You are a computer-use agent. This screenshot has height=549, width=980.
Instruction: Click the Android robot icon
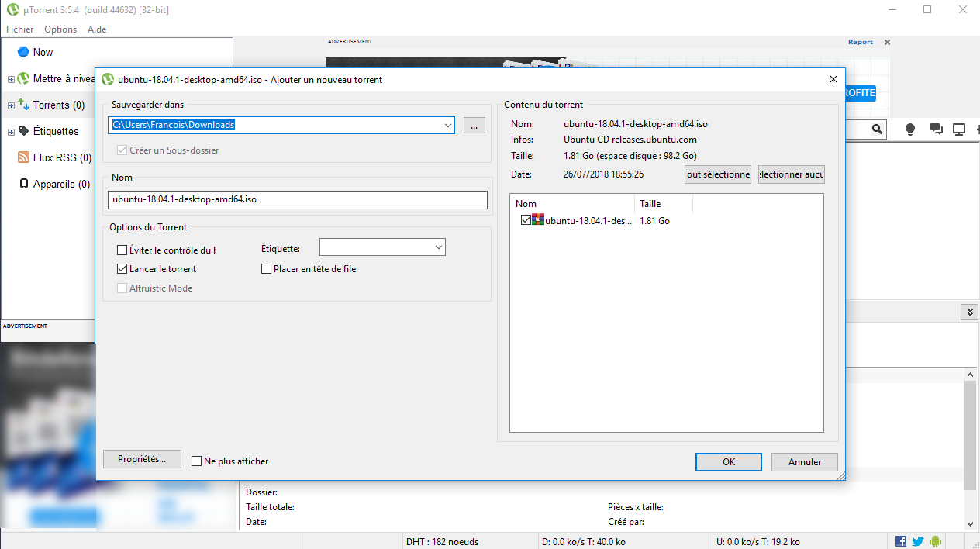pos(935,541)
